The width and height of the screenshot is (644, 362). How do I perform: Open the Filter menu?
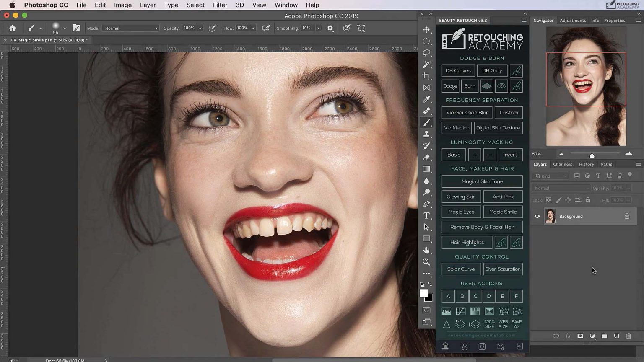point(220,5)
